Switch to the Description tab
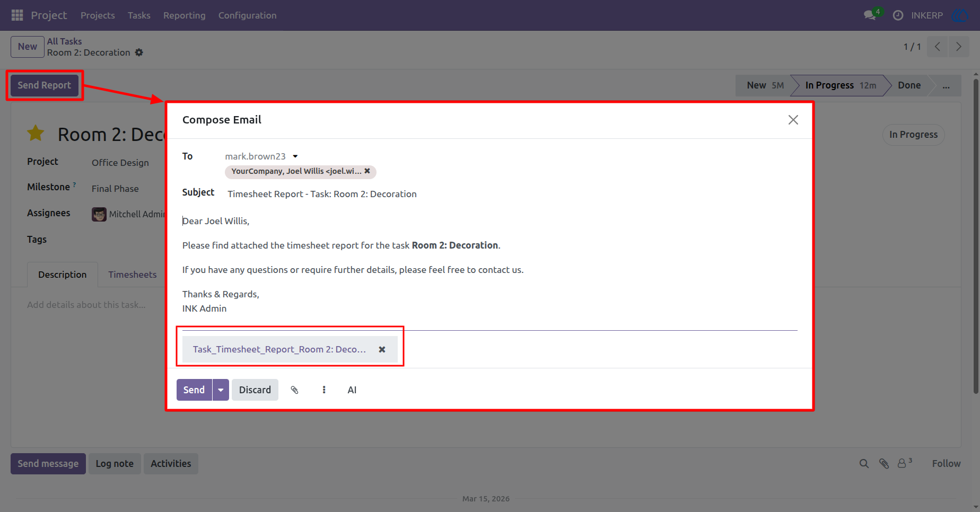Screen dimensions: 980x512 pyautogui.click(x=63, y=275)
